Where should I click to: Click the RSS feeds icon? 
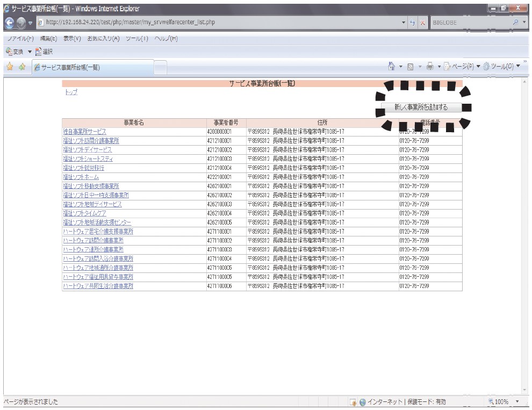pos(410,67)
